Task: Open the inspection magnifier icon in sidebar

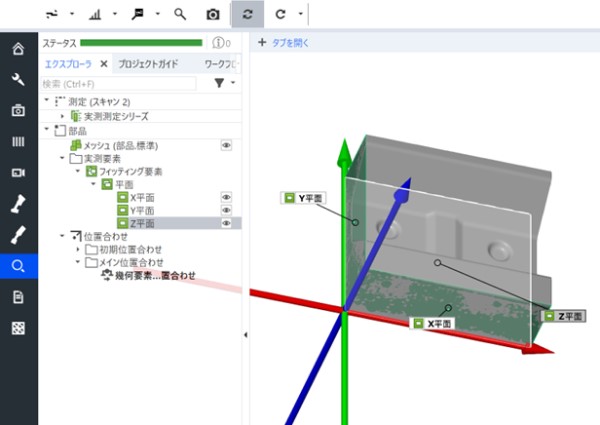Action: [18, 266]
